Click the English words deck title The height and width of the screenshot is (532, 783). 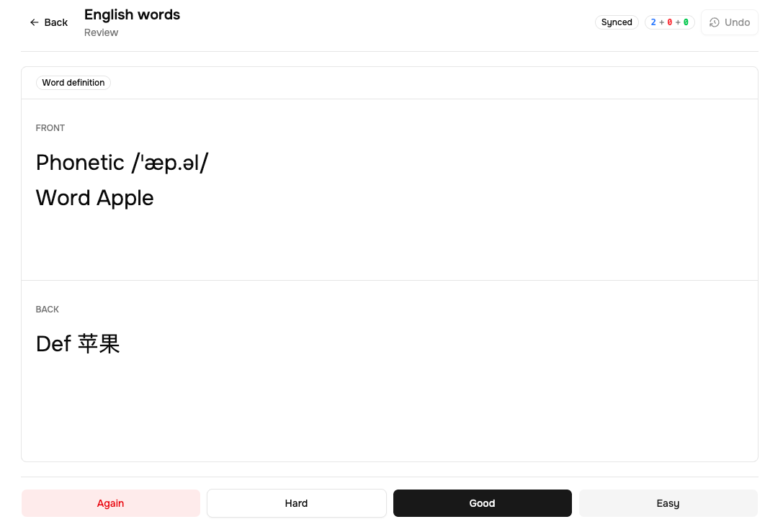click(x=132, y=15)
